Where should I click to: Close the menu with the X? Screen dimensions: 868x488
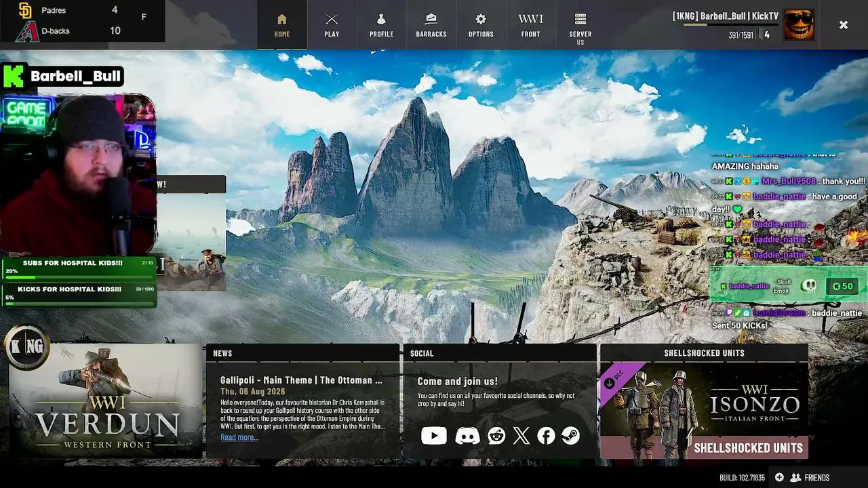click(x=844, y=25)
